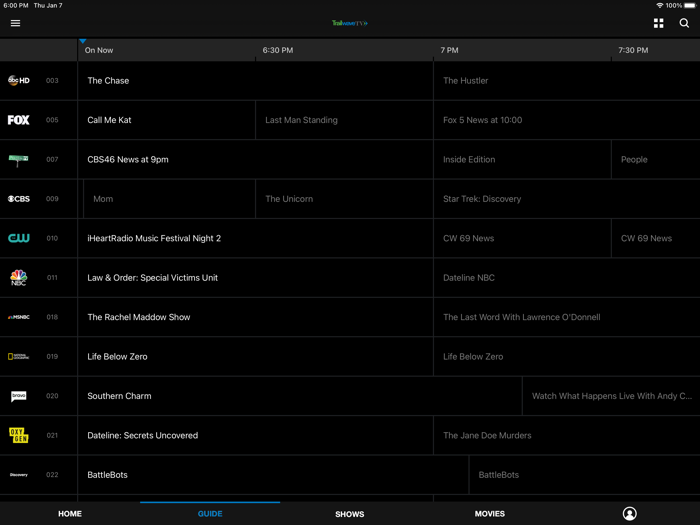Switch to the MOVIES tab
Image resolution: width=700 pixels, height=525 pixels.
coord(490,514)
